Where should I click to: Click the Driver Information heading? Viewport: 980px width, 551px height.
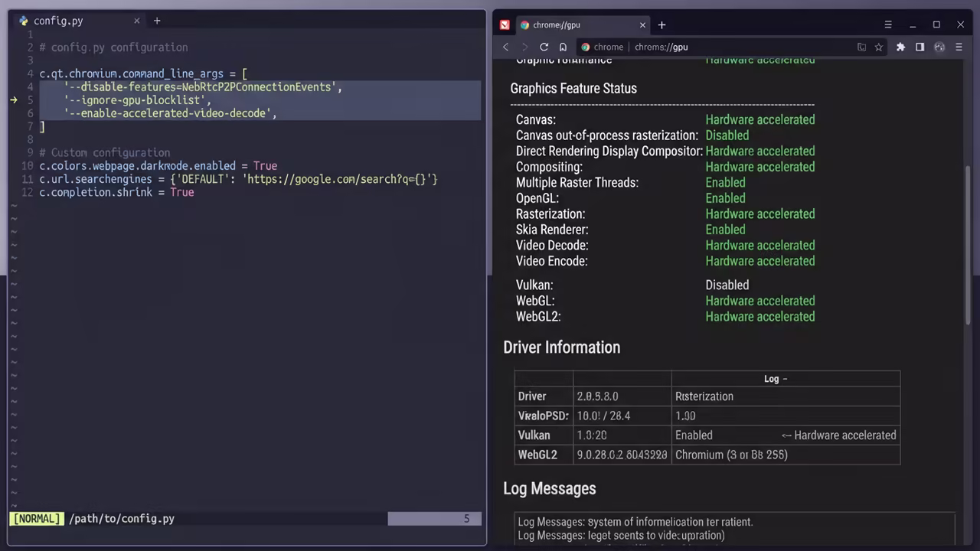pyautogui.click(x=562, y=347)
